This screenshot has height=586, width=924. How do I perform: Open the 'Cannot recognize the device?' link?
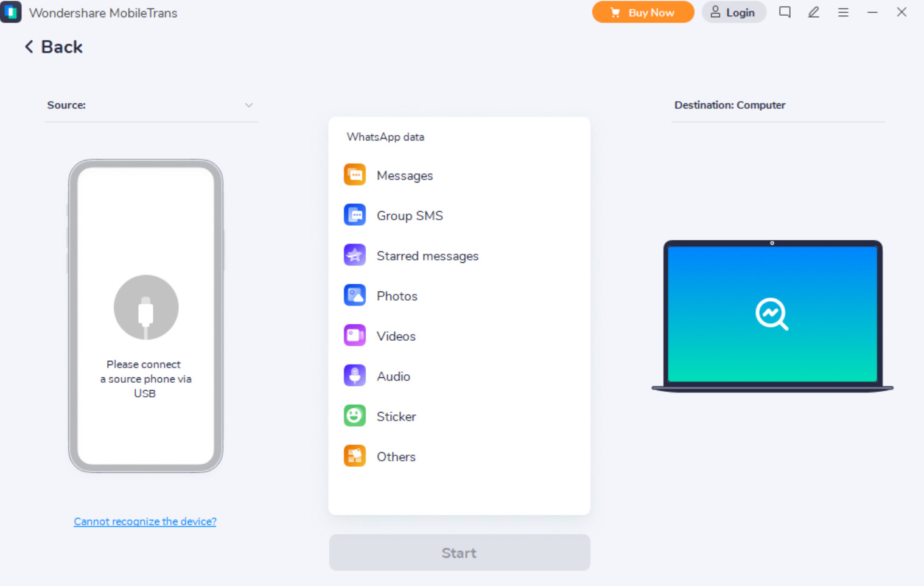pyautogui.click(x=145, y=521)
